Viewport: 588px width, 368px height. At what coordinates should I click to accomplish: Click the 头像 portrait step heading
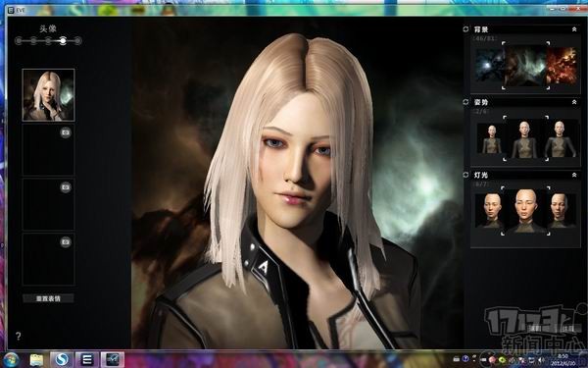[48, 28]
